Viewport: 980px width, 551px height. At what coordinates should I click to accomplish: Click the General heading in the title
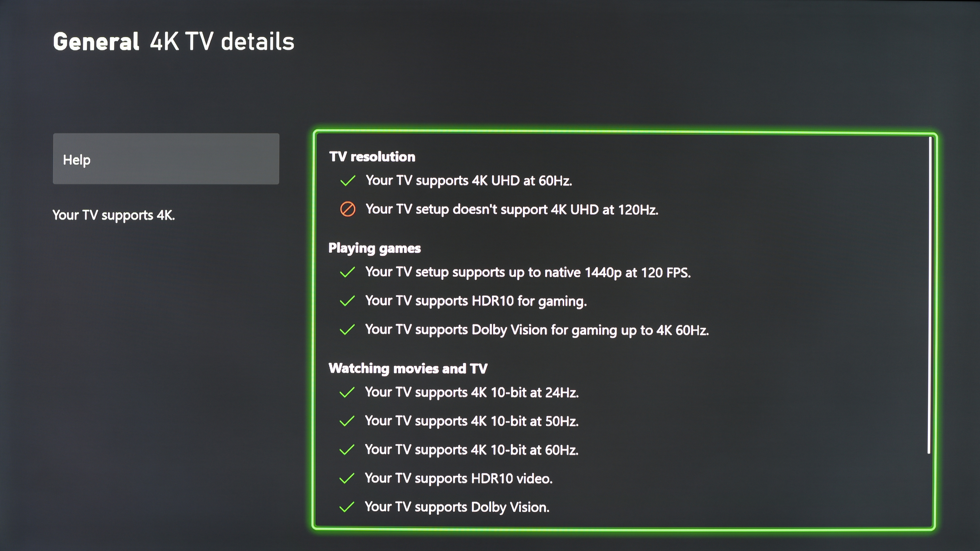96,41
